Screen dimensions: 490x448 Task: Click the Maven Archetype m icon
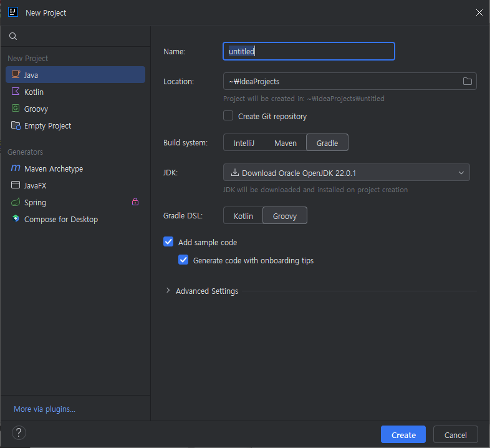pyautogui.click(x=16, y=168)
